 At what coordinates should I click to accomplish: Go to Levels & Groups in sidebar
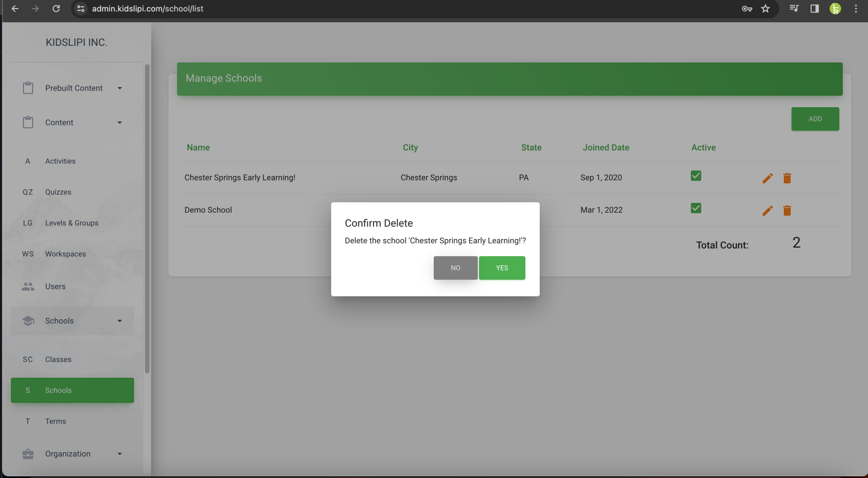coord(72,223)
